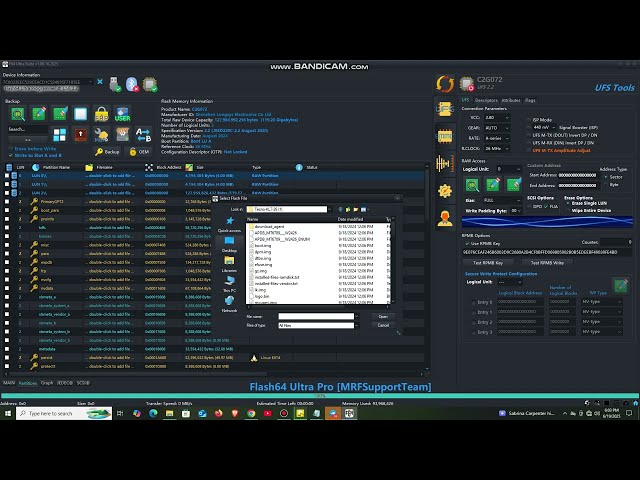Image resolution: width=640 pixels, height=480 pixels.
Task: Click Cancel in the Select Flash File dialog
Action: (383, 325)
